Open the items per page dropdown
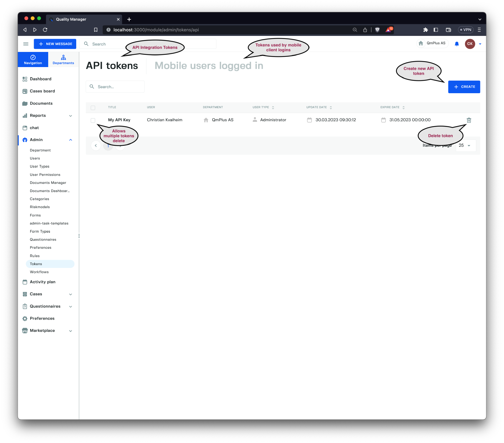504x443 pixels. point(465,145)
